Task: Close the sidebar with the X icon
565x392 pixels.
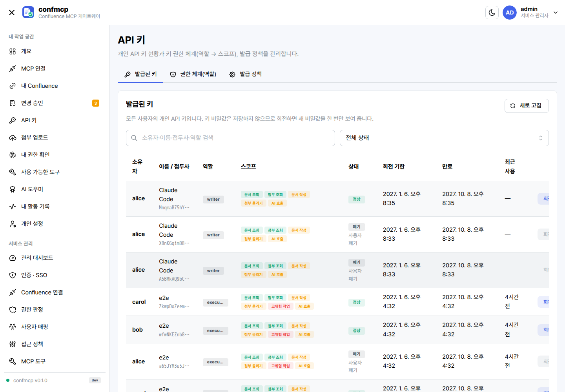Action: click(12, 13)
